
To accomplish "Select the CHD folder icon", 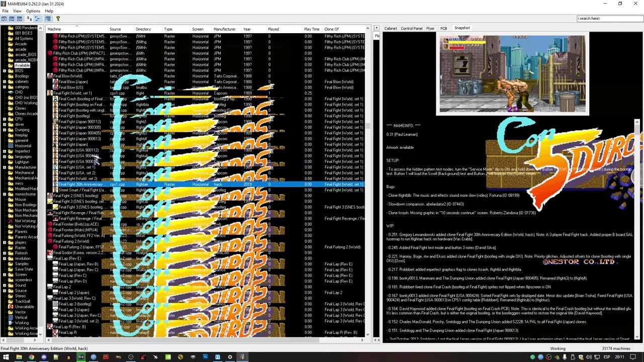I will 11,93.
